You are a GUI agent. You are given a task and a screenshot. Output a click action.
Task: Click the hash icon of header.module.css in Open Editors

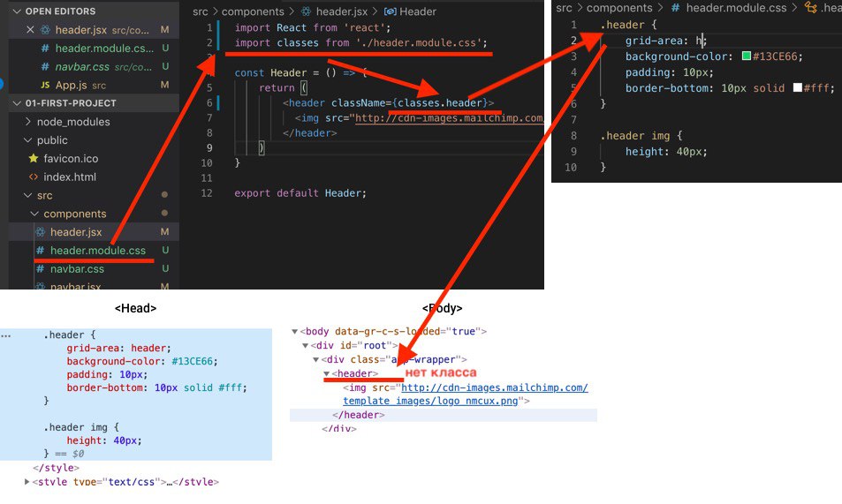click(x=46, y=49)
